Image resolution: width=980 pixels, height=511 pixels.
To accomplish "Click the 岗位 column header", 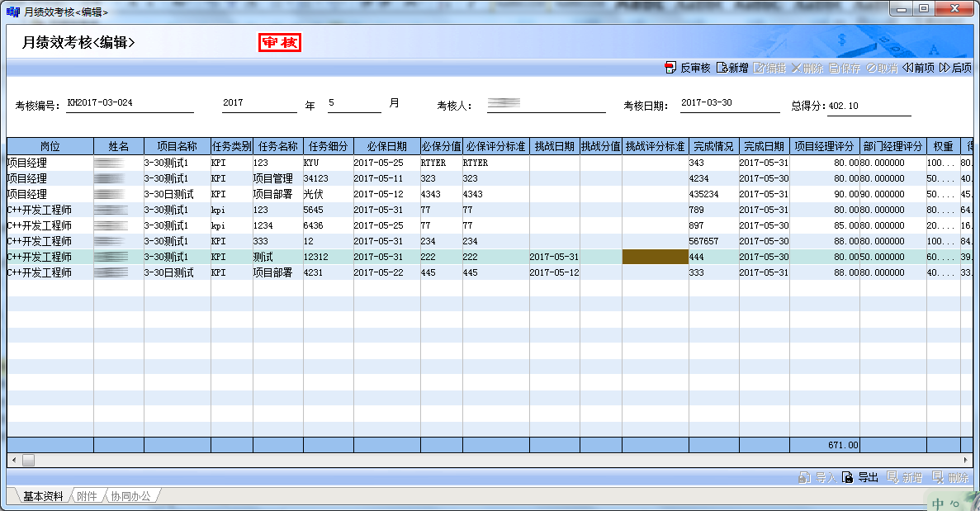I will [50, 146].
